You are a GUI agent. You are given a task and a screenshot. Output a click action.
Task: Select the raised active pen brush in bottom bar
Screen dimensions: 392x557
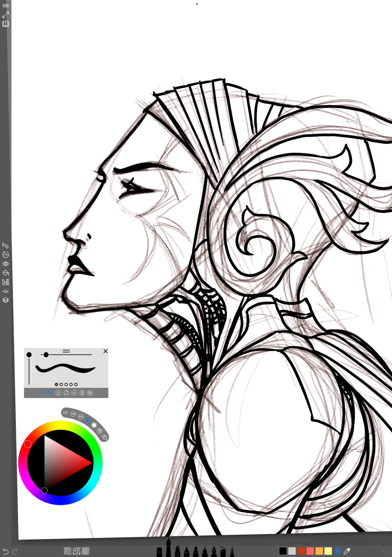[168, 548]
